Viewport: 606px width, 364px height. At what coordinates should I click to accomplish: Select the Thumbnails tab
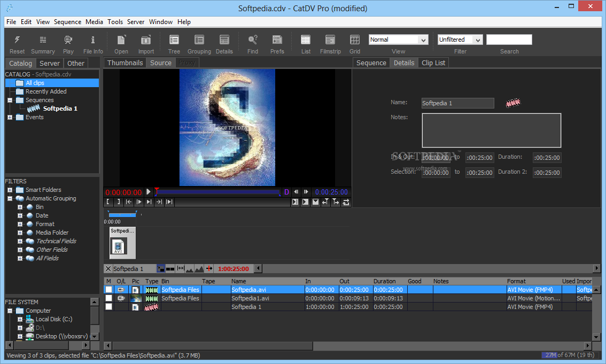[125, 63]
